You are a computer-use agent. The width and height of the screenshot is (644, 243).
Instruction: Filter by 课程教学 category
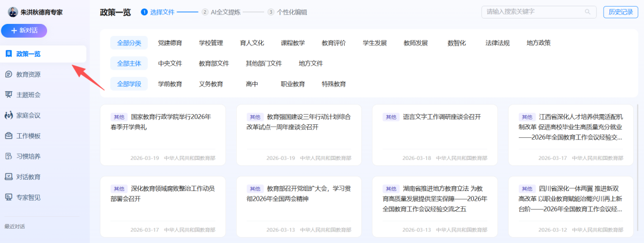pos(293,43)
